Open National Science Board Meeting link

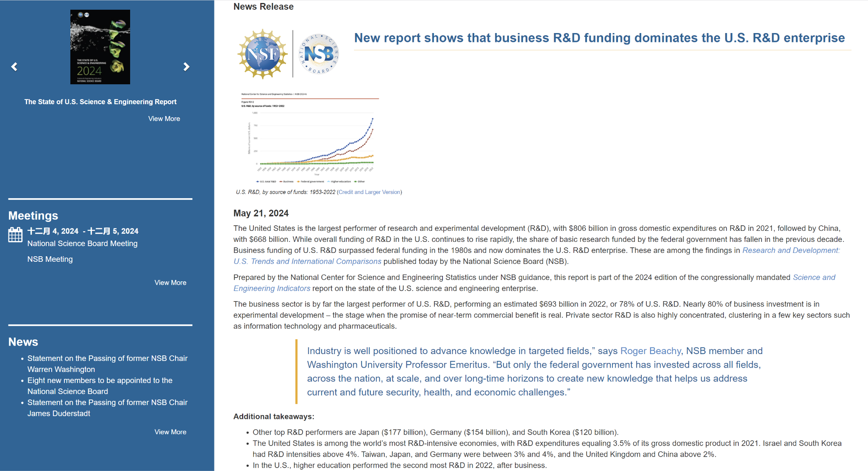click(x=82, y=244)
